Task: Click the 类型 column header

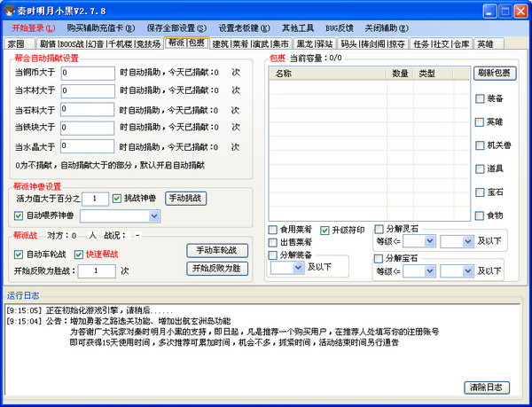Action: 433,74
